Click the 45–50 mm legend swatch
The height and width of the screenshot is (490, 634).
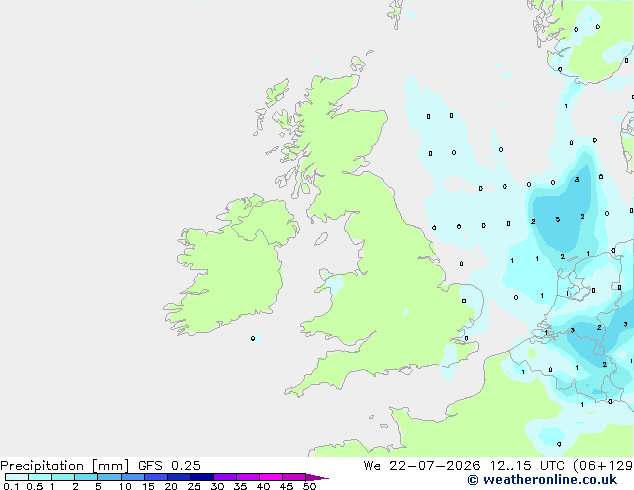294,477
